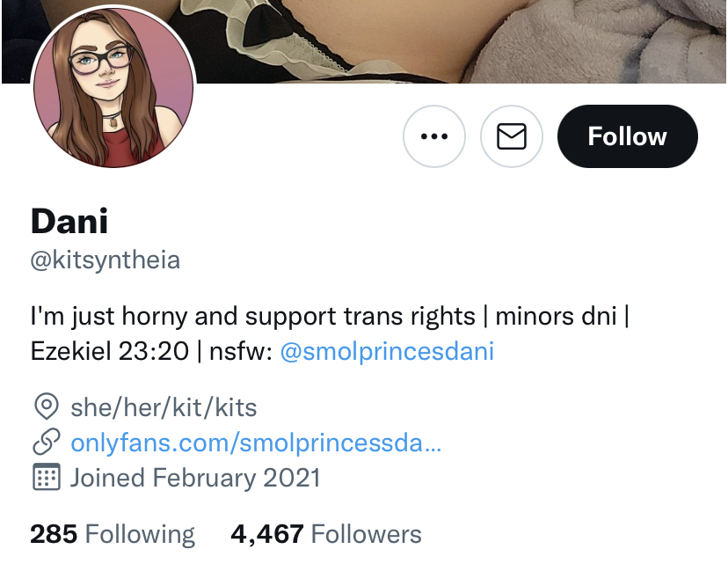Select the display name Dani
The width and height of the screenshot is (728, 571).
69,221
